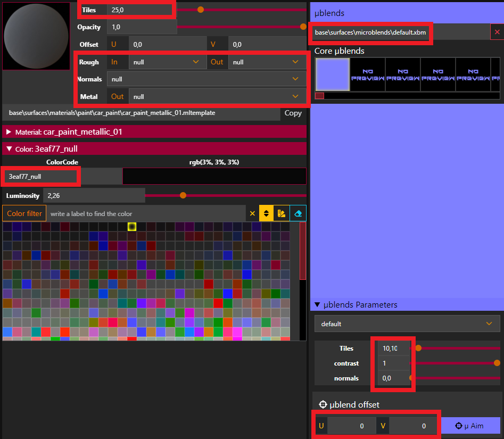Click the color palette swatches icon
The height and width of the screenshot is (439, 504).
click(x=282, y=213)
